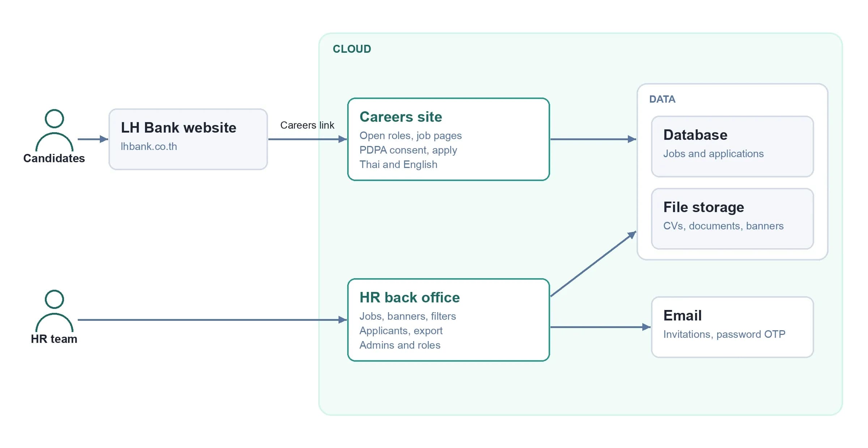Click "PDPA consent, apply" line
The height and width of the screenshot is (448, 868).
point(408,150)
